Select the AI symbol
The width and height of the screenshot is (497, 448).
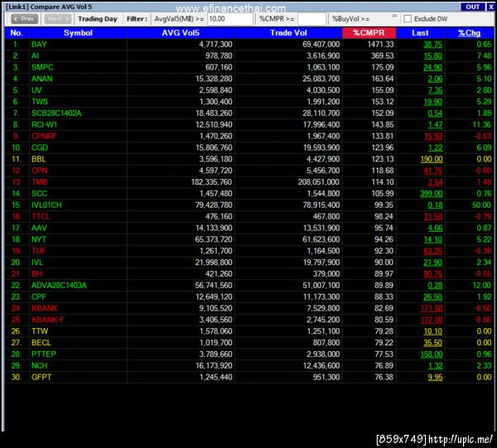[35, 55]
